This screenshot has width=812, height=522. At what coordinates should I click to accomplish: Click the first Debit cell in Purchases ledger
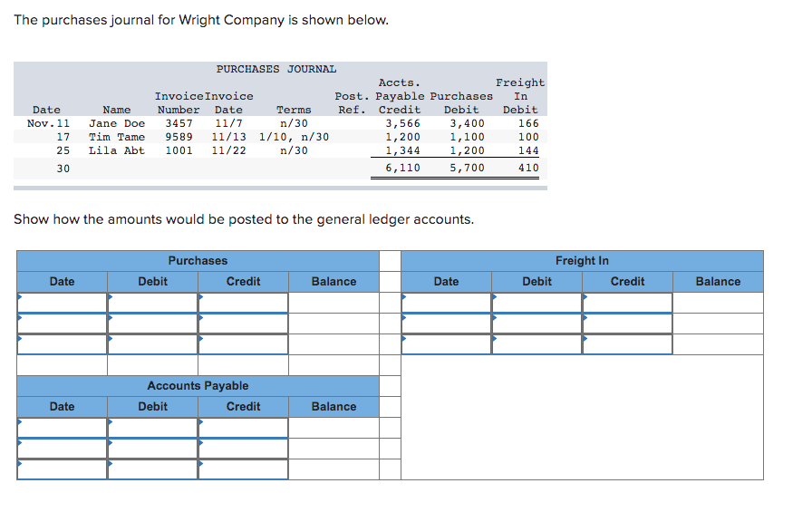152,302
